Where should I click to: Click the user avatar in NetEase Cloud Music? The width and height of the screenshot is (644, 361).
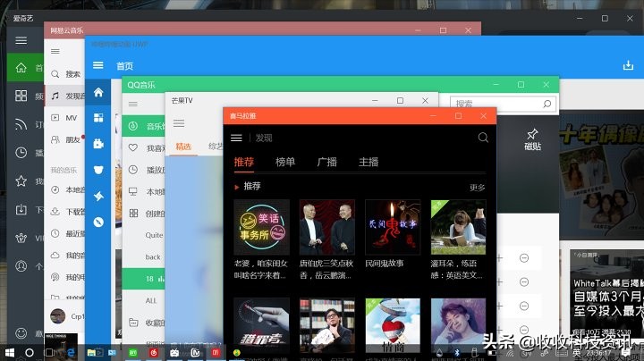[x=58, y=316]
